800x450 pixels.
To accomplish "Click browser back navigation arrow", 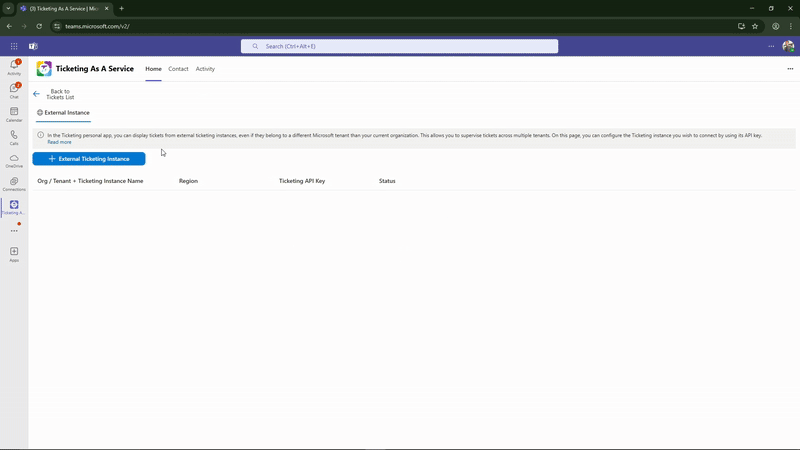I will pyautogui.click(x=9, y=26).
